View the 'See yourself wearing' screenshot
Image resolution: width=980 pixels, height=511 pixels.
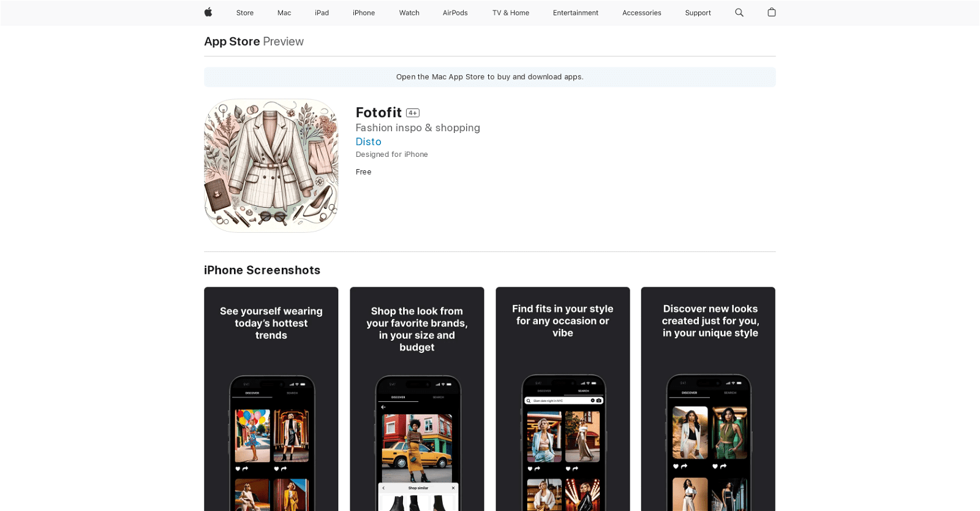[271, 398]
